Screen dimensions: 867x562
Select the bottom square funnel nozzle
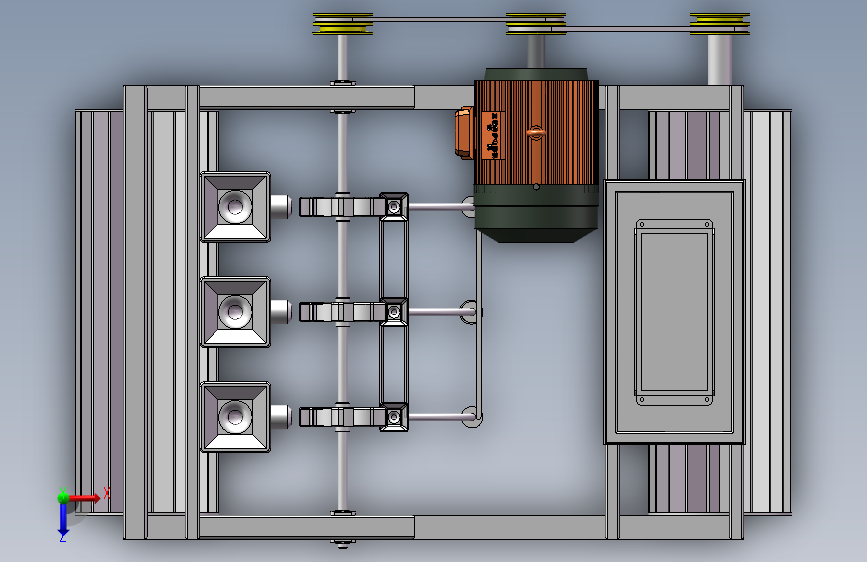(x=236, y=417)
